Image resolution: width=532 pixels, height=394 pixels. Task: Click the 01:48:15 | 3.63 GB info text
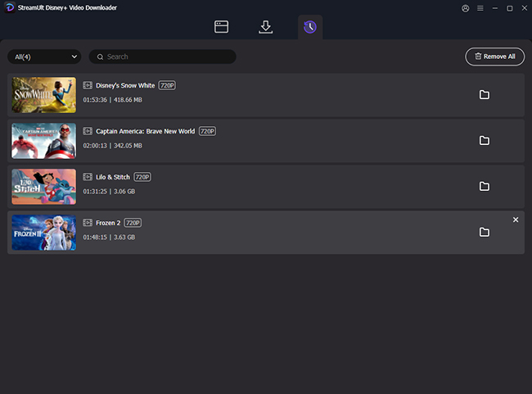[x=109, y=238]
